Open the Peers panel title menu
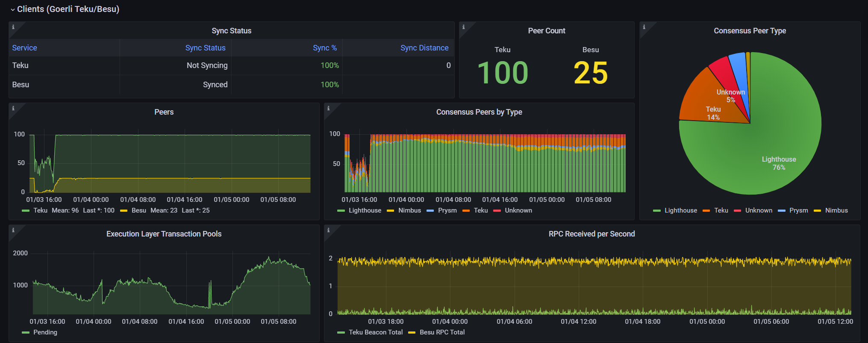The height and width of the screenshot is (343, 868). click(164, 112)
